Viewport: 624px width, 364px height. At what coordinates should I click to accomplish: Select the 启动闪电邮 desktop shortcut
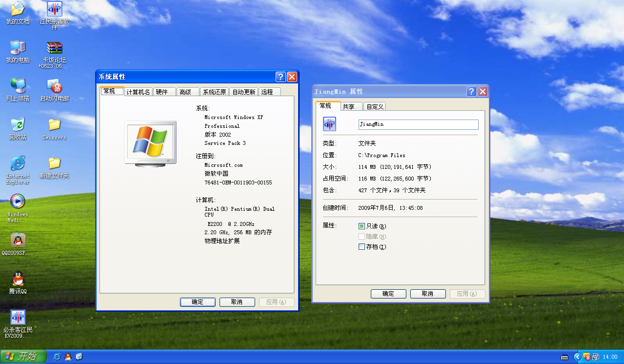point(54,90)
